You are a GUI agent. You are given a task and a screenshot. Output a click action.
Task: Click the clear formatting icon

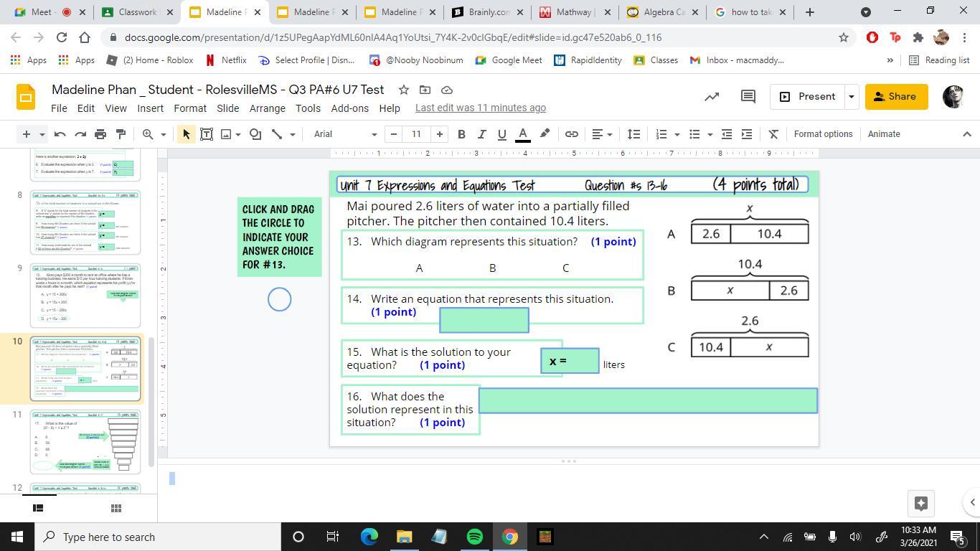point(773,134)
